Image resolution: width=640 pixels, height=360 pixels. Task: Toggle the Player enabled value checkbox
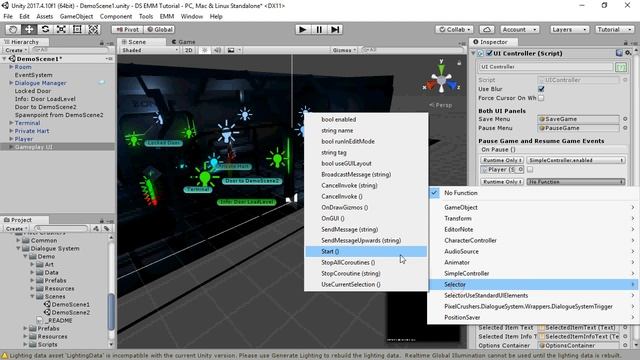[x=530, y=169]
